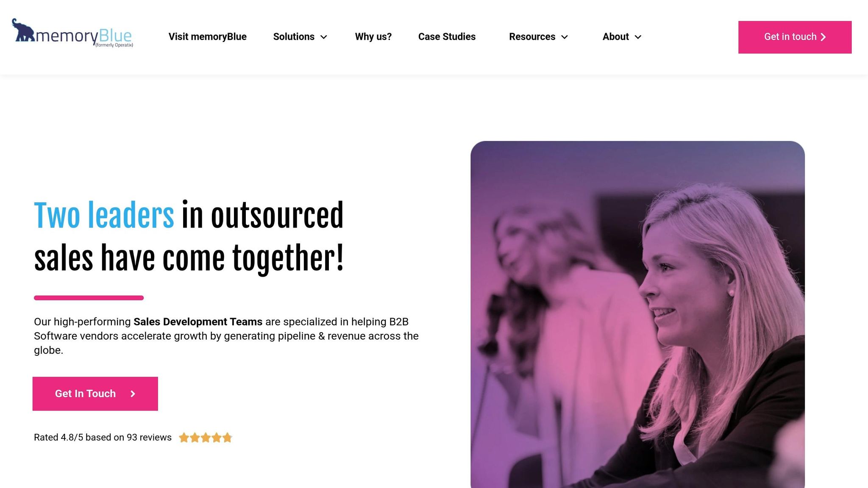Click the hero photo of smiling woman

(637, 314)
